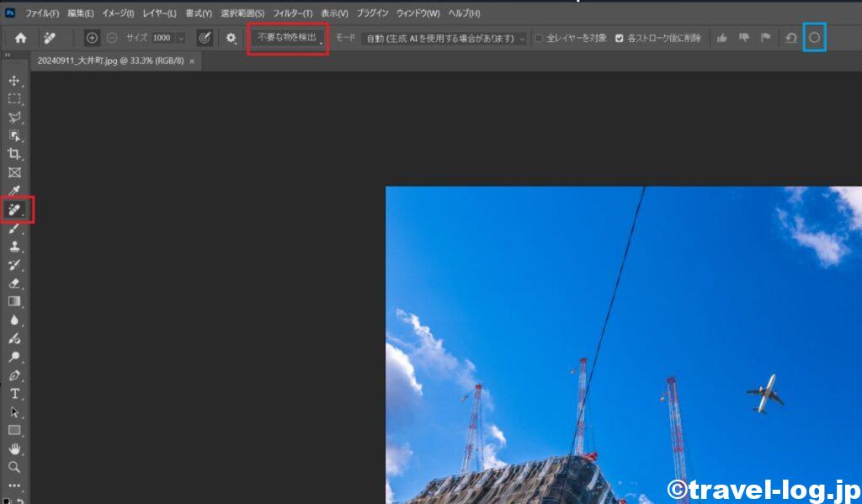862x504 pixels.
Task: Enable 全レイヤーを対象 checkbox
Action: [539, 38]
